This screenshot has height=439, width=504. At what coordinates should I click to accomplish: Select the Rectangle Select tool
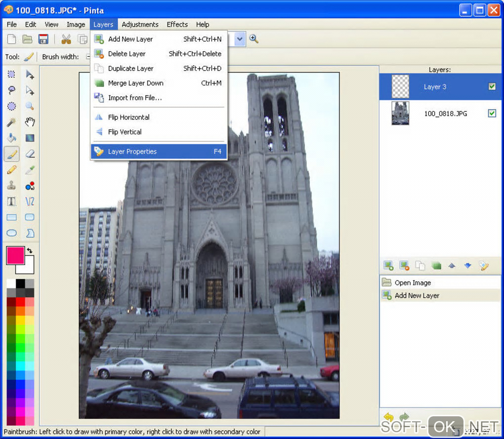pos(11,75)
